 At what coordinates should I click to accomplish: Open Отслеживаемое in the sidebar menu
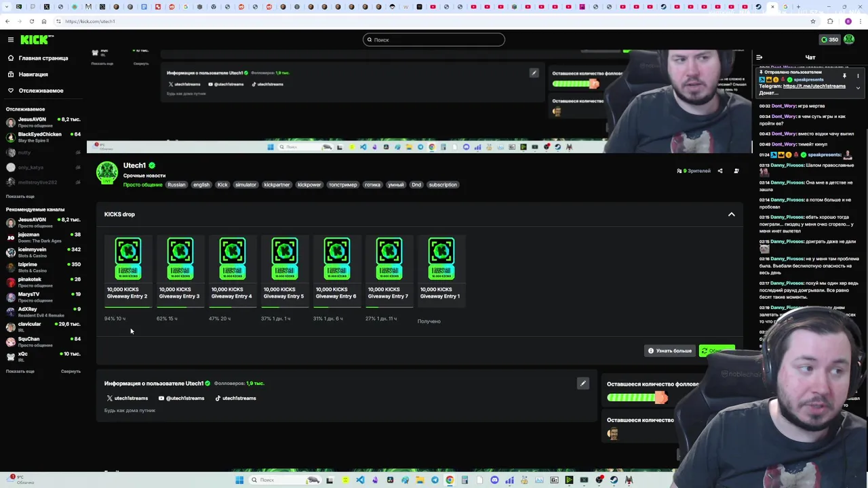click(35, 91)
